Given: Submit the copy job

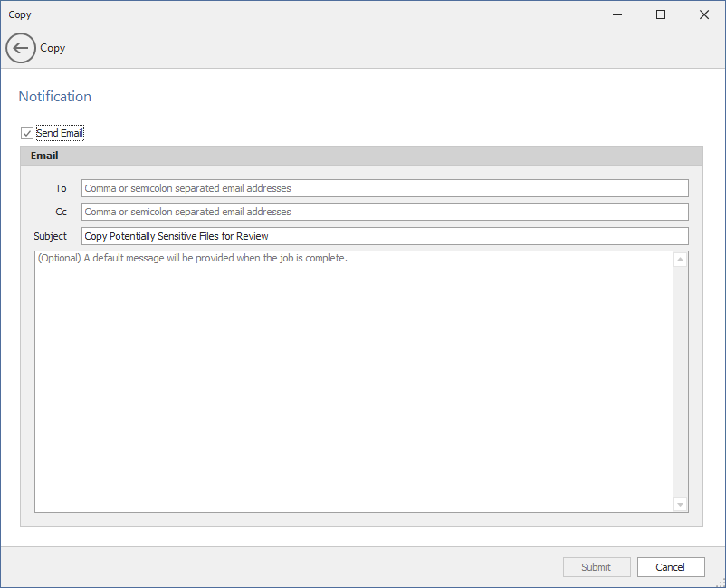Looking at the screenshot, I should tap(597, 567).
